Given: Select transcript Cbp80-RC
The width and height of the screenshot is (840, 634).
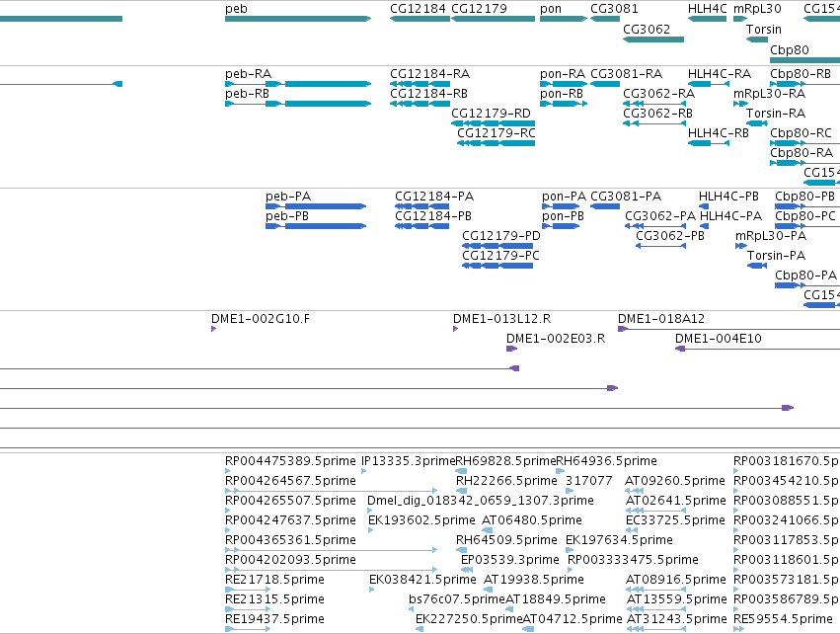Looking at the screenshot, I should [x=804, y=143].
